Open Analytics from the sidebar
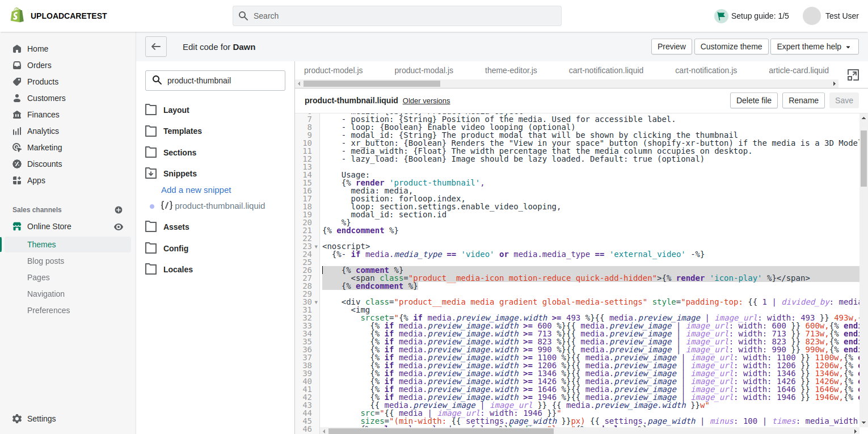Screen dimensions: 868x434 point(43,131)
